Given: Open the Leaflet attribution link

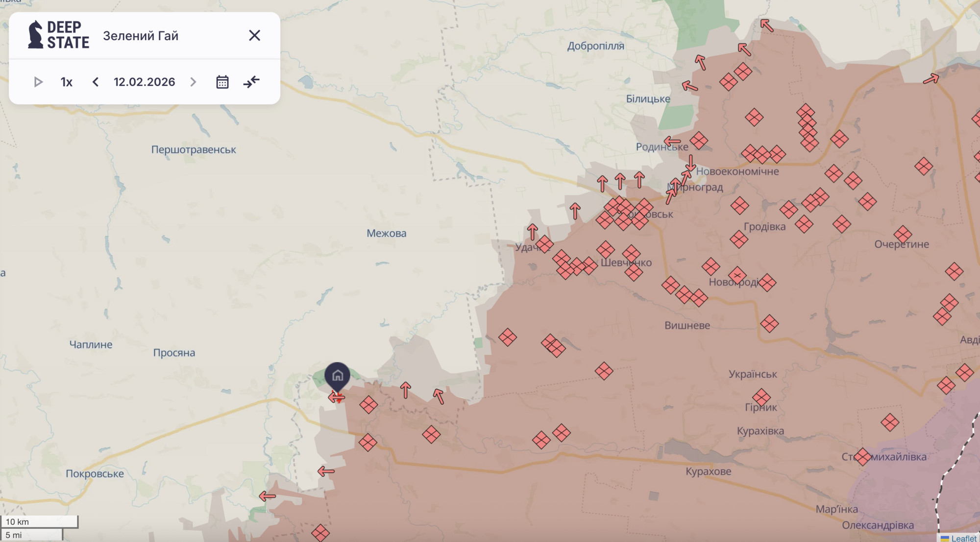Looking at the screenshot, I should click(963, 538).
